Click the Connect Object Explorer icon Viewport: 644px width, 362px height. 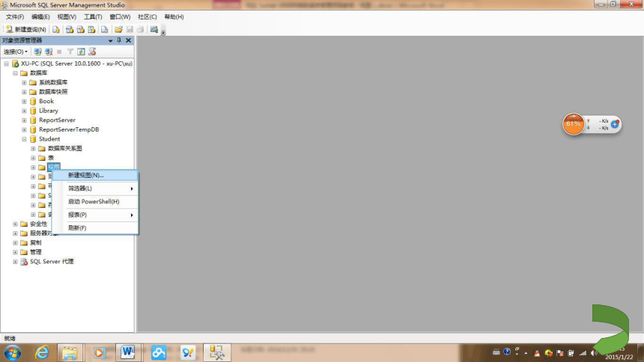click(37, 52)
